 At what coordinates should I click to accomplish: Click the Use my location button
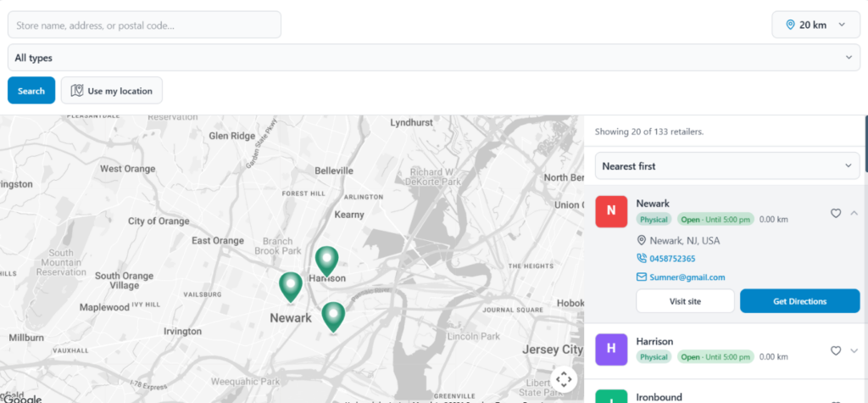coord(112,90)
